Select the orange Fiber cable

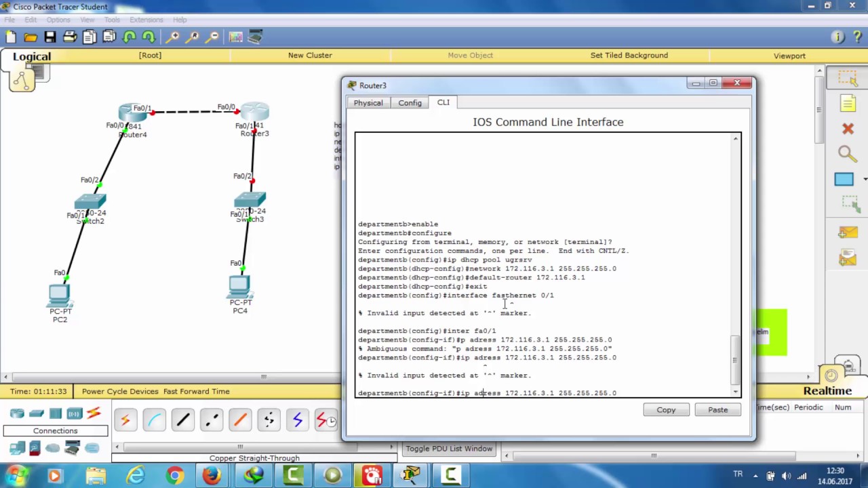(x=239, y=421)
